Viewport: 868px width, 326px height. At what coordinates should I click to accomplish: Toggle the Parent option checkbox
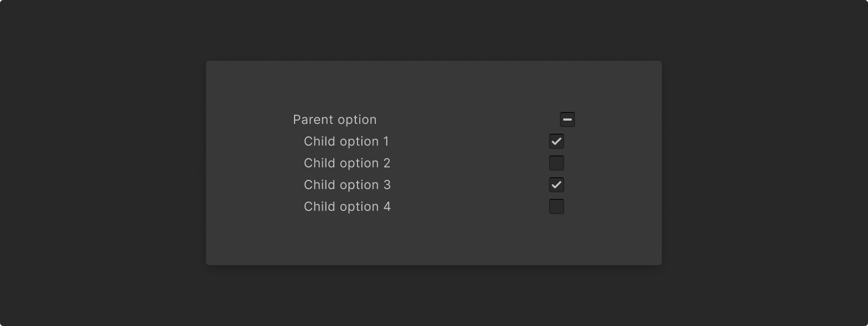tap(567, 120)
